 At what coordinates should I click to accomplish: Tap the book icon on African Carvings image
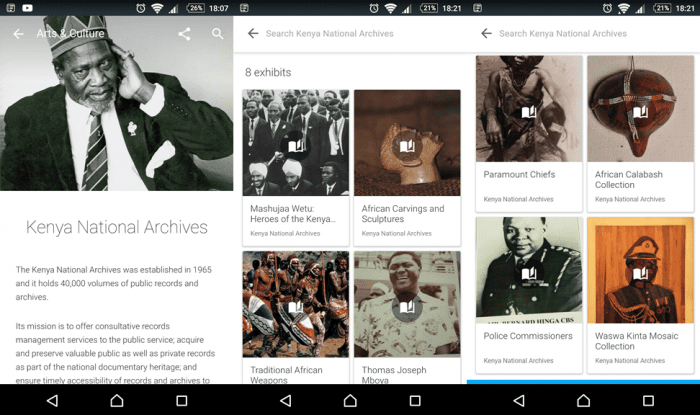pos(407,145)
